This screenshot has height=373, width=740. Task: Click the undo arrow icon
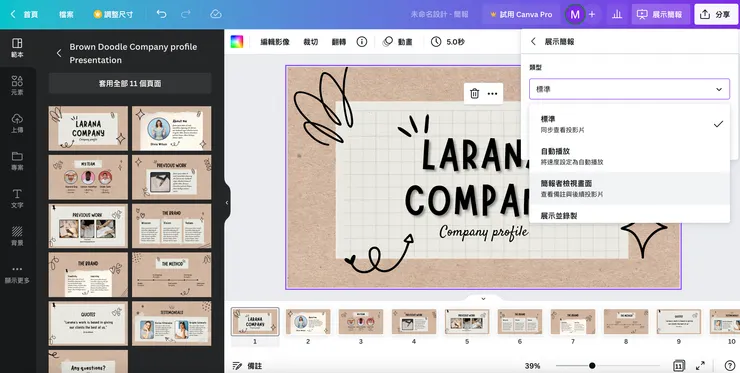(x=161, y=14)
